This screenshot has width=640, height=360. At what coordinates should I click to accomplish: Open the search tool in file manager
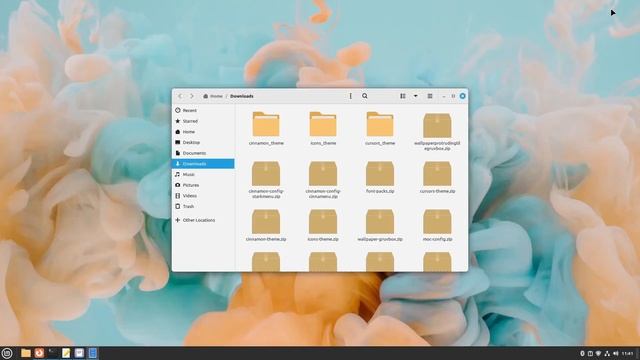(364, 96)
